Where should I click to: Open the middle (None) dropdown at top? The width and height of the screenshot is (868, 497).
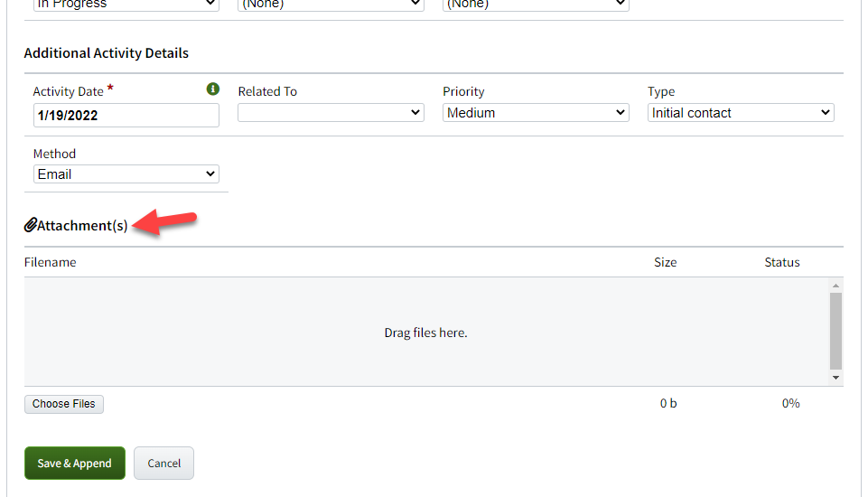click(x=331, y=5)
